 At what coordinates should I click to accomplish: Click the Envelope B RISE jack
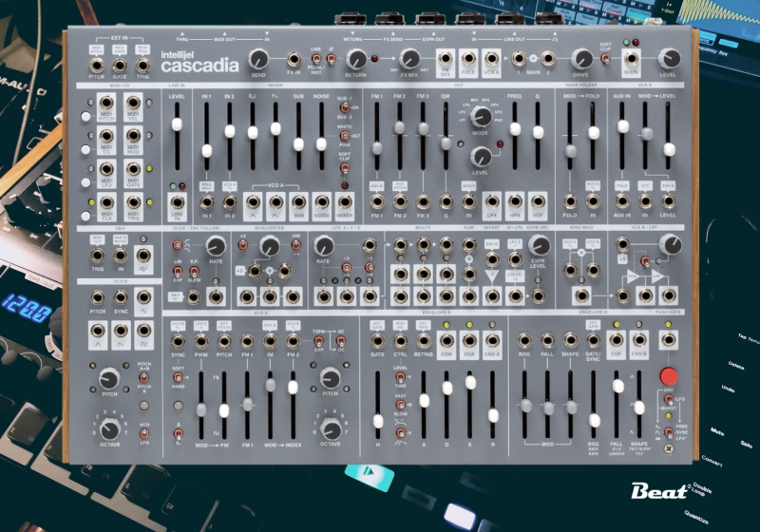pyautogui.click(x=524, y=341)
